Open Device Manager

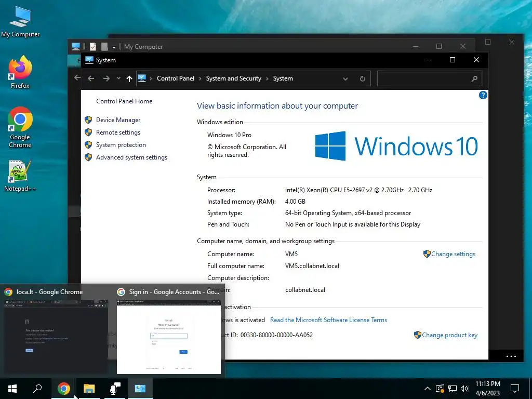coord(118,120)
